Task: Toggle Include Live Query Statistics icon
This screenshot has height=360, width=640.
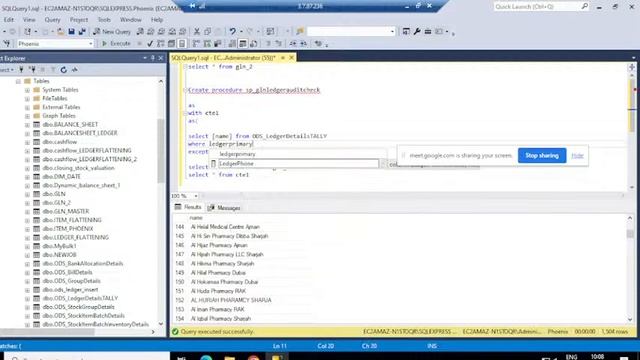Action: click(207, 44)
